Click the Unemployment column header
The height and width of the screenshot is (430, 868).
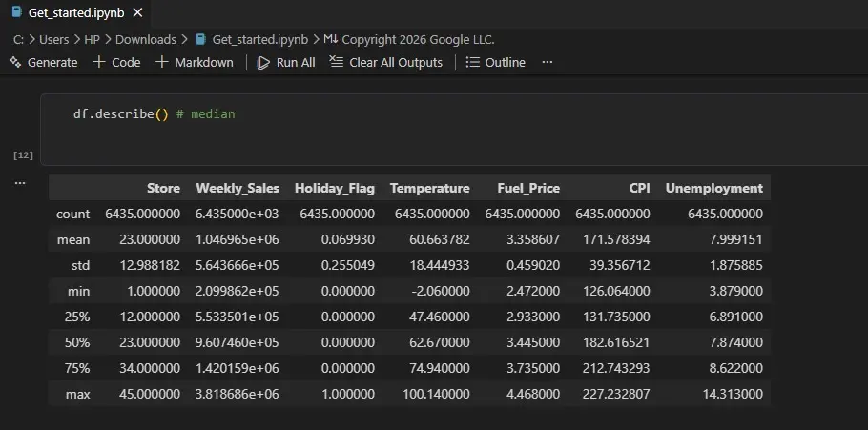pos(714,188)
